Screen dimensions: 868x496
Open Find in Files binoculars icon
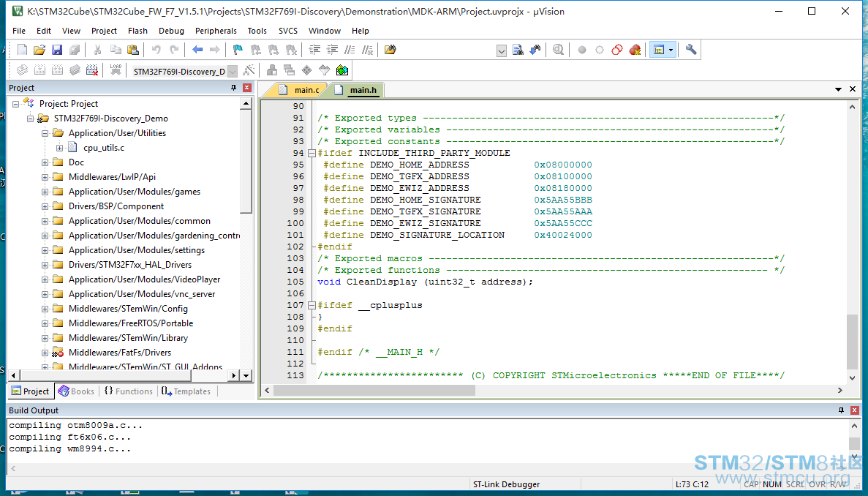click(x=390, y=50)
